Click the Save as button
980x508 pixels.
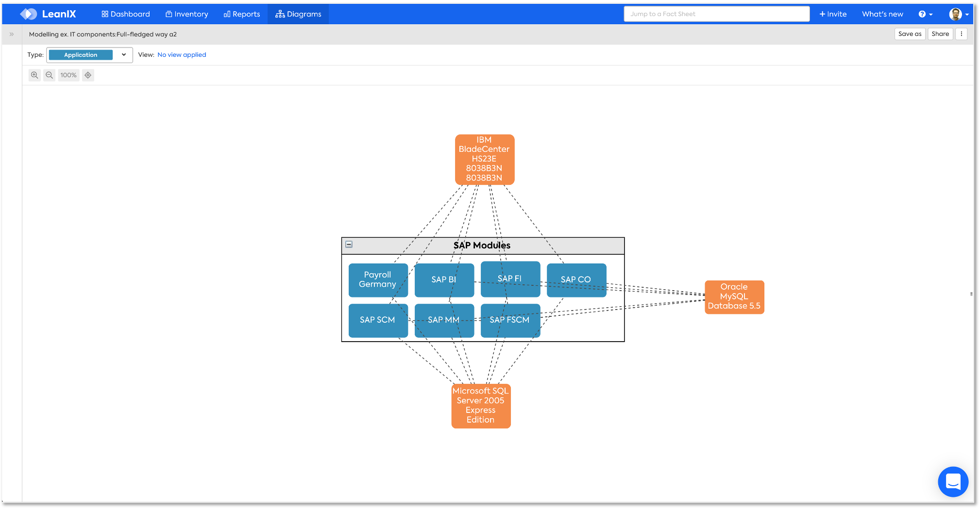click(910, 34)
